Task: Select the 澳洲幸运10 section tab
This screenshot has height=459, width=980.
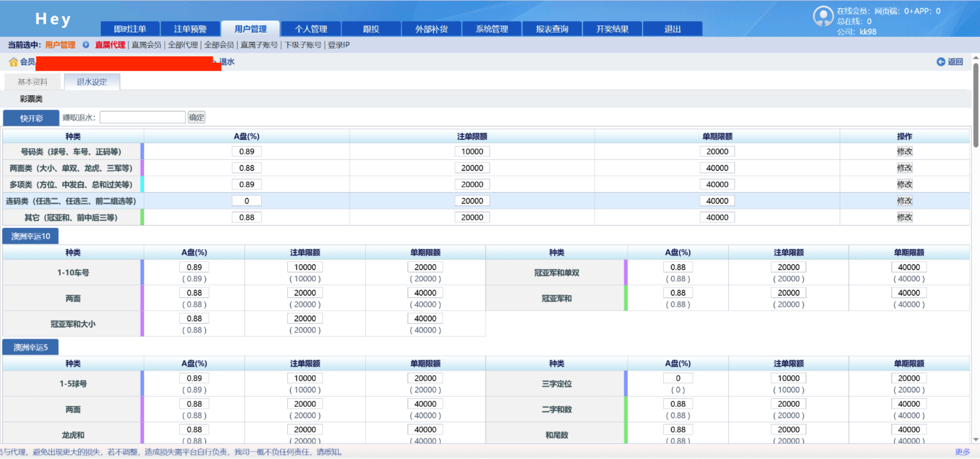Action: tap(31, 236)
